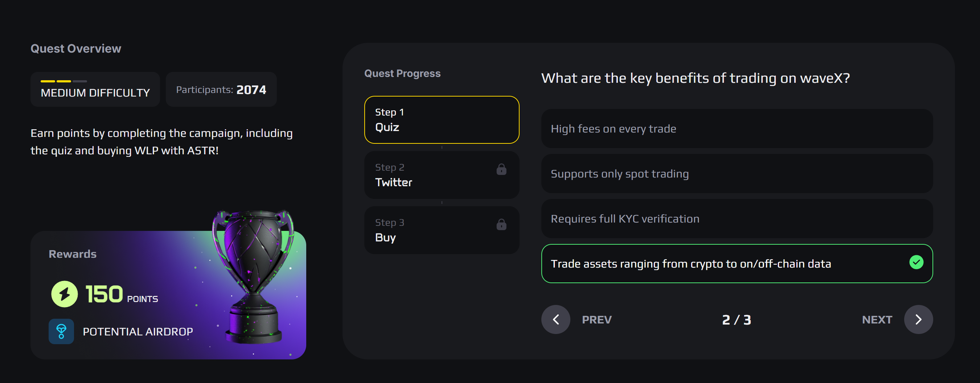Advance to next question using right chevron
980x383 pixels.
918,319
